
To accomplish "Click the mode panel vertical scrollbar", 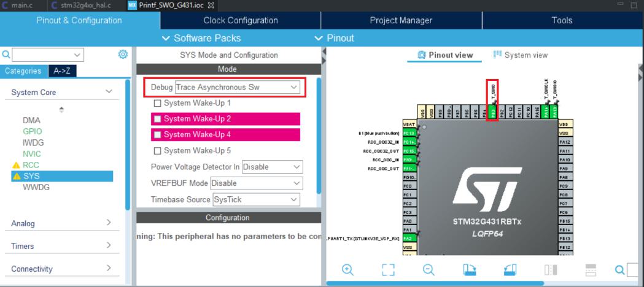I will coord(319,136).
